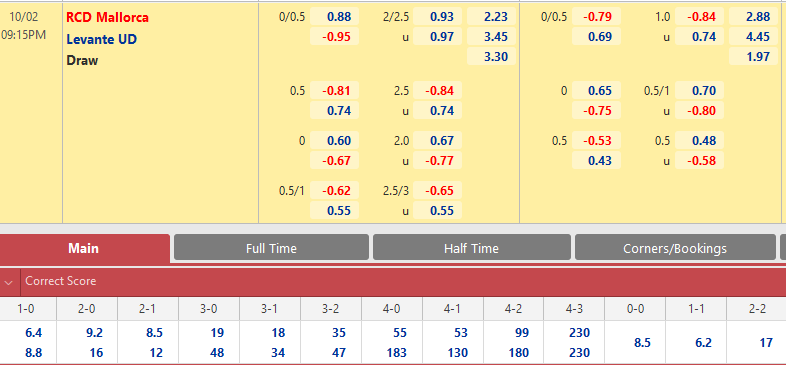Click RCD Mallorca team name
Image resolution: width=786 pixels, height=365 pixels.
click(107, 18)
